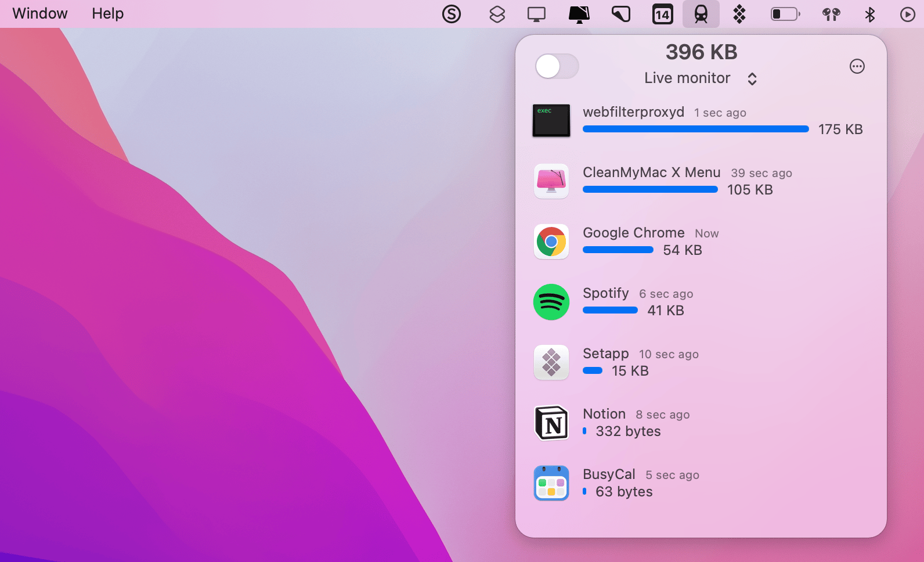
Task: Click the 39 sec ago timestamp
Action: [x=761, y=173]
